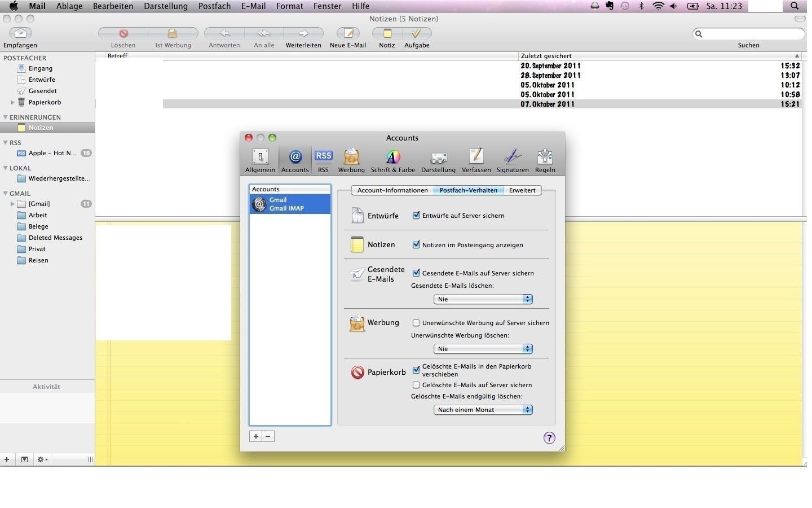Viewport: 812px width, 508px height.
Task: Create a new Aufgabe from toolbar
Action: click(x=417, y=33)
